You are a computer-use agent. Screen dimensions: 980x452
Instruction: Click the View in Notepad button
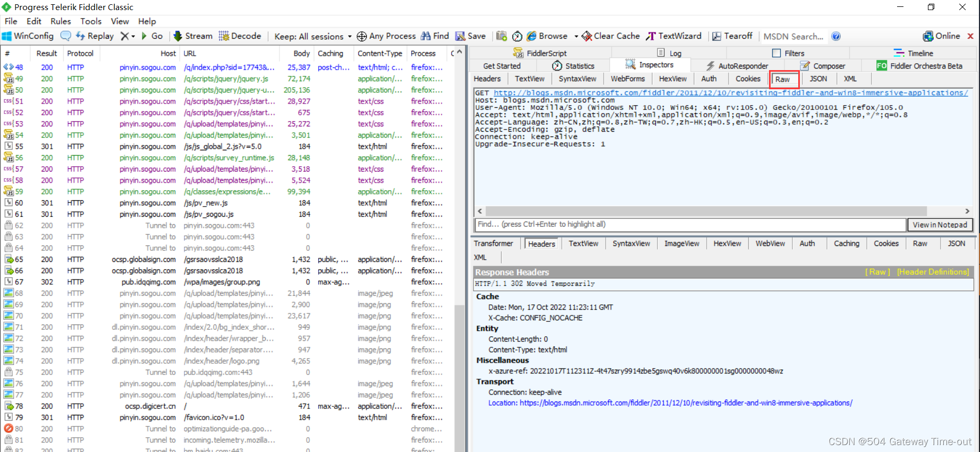click(940, 225)
